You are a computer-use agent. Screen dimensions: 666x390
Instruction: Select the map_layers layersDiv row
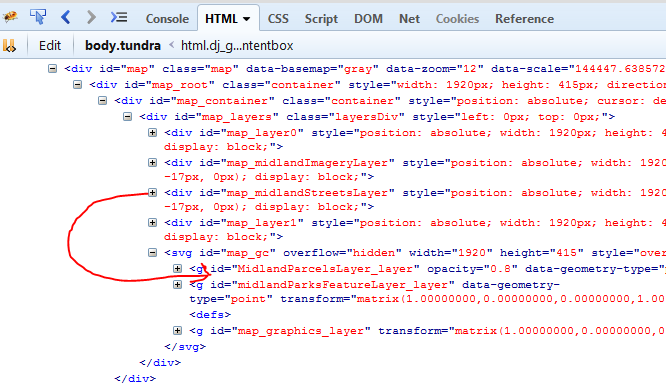click(x=377, y=117)
